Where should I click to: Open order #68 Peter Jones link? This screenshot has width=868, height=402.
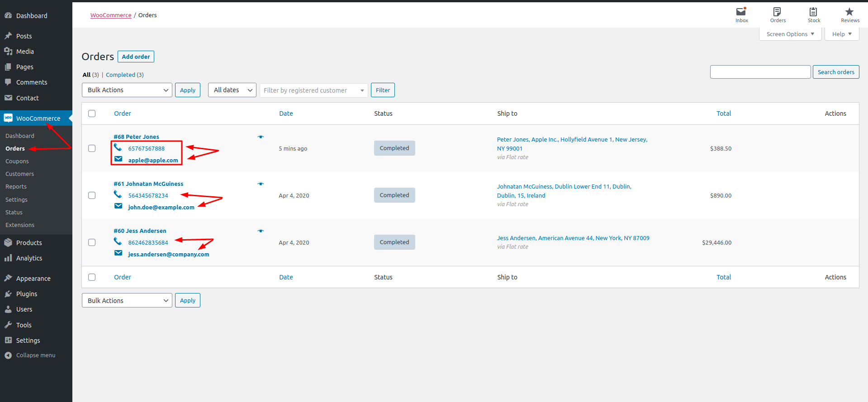(x=136, y=137)
